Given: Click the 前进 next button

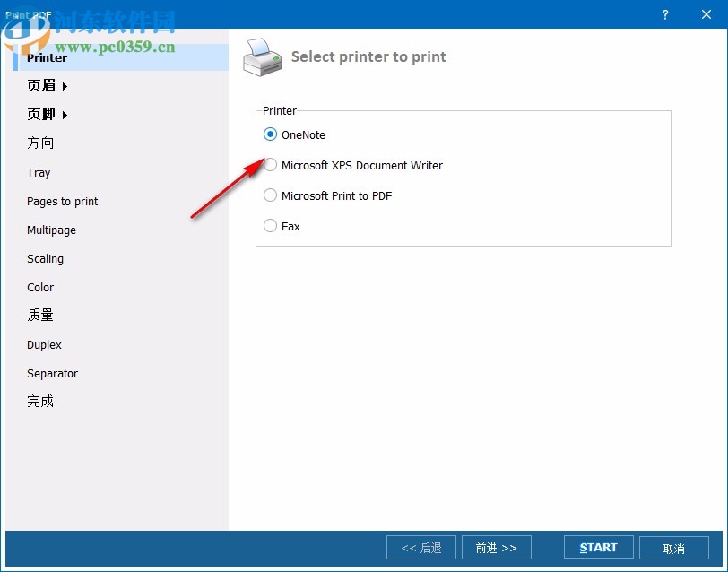Looking at the screenshot, I should coord(497,547).
